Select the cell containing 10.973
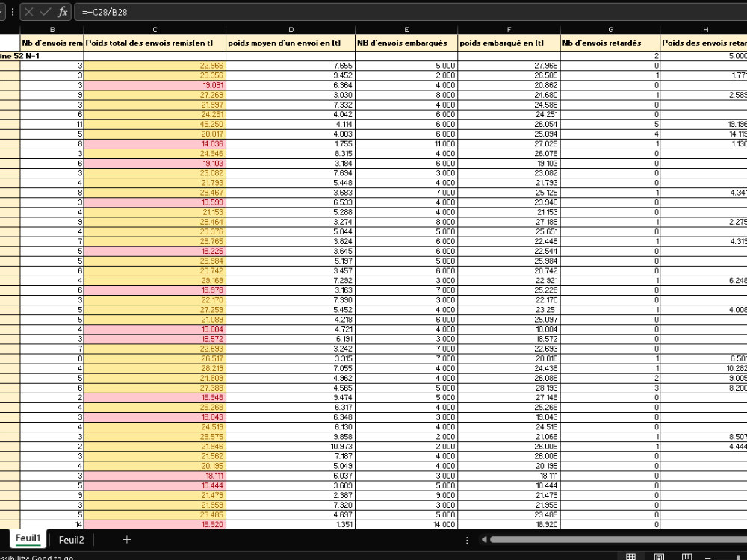Screen dimensions: 747x560 [291, 447]
